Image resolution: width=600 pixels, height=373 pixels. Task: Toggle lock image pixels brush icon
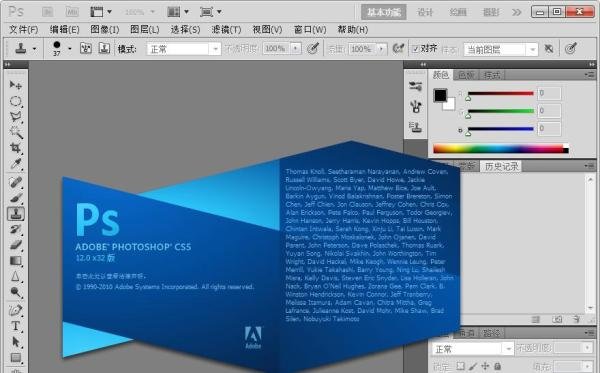click(x=473, y=366)
